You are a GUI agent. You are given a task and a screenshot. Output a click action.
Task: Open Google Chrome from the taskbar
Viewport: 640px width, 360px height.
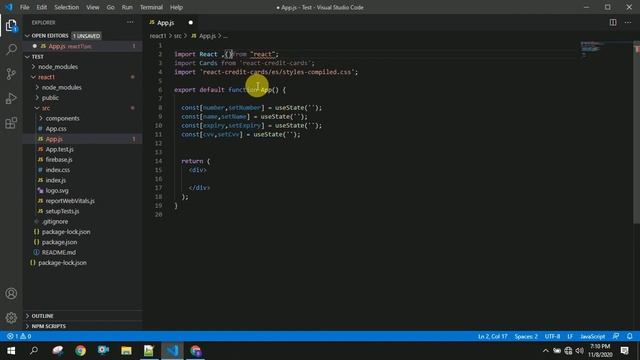[x=80, y=351]
